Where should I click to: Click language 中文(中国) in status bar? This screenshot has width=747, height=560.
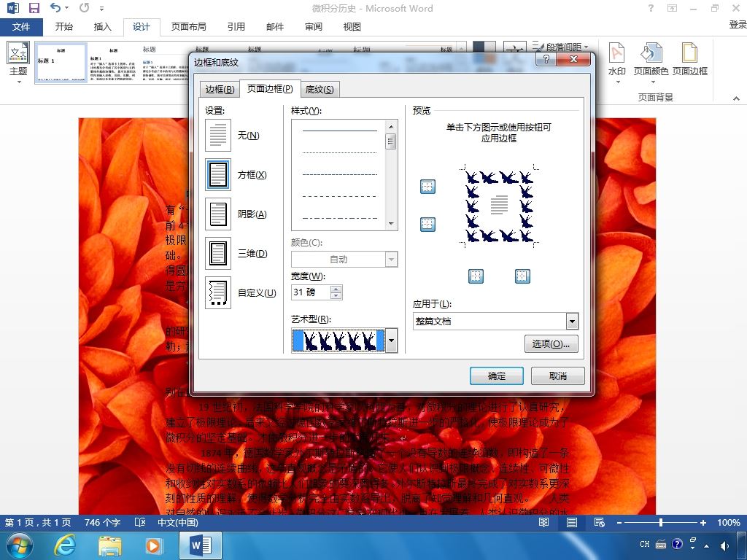(178, 522)
